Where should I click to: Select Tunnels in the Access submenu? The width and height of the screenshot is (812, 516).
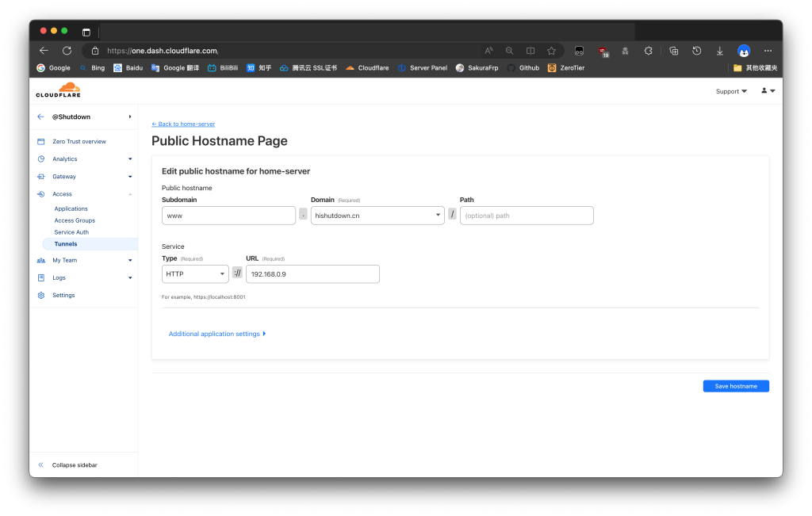(x=66, y=244)
